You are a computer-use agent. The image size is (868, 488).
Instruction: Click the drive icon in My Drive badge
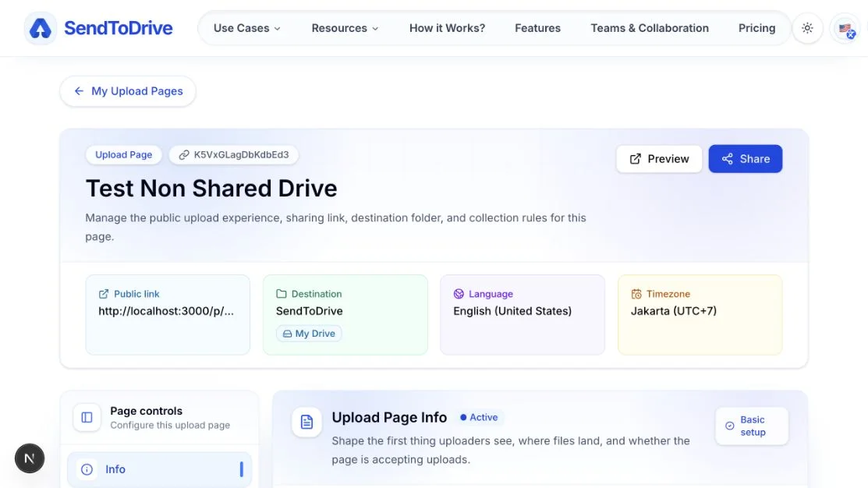pos(287,334)
